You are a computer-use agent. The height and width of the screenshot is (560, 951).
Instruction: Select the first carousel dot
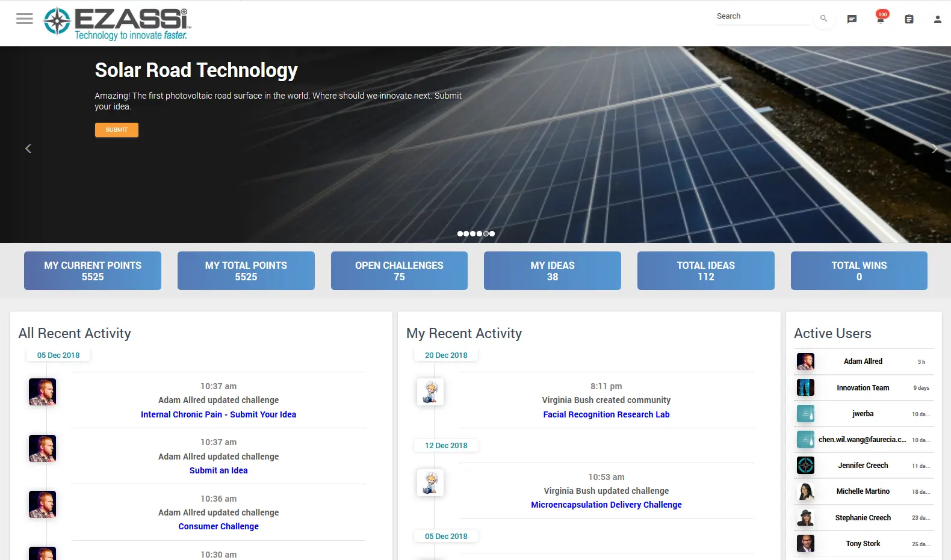(460, 233)
